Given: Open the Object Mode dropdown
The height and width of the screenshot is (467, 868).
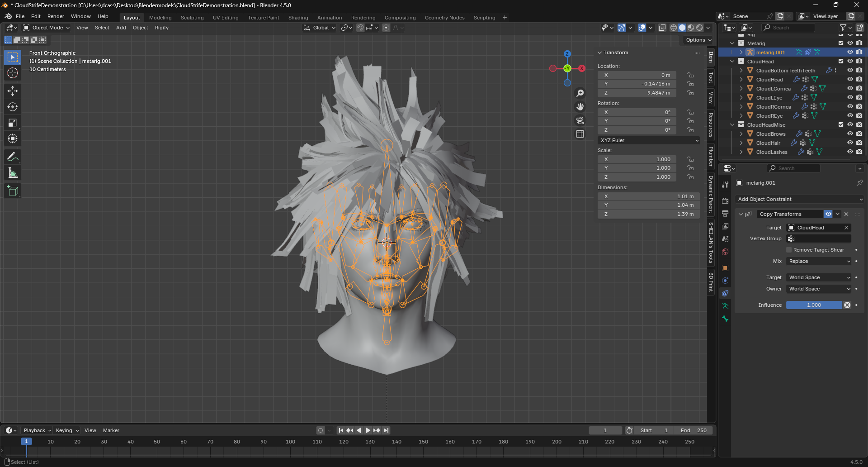Looking at the screenshot, I should 47,28.
